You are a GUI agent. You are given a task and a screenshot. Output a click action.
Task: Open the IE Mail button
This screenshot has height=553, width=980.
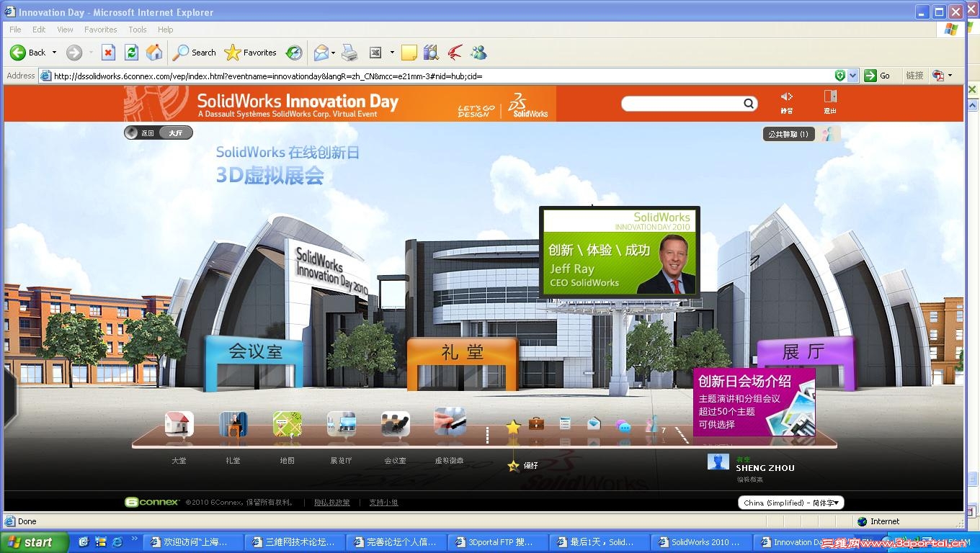click(x=321, y=53)
